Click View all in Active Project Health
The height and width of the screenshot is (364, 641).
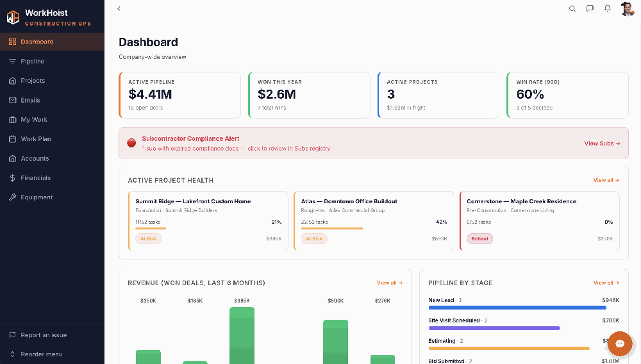click(x=606, y=180)
